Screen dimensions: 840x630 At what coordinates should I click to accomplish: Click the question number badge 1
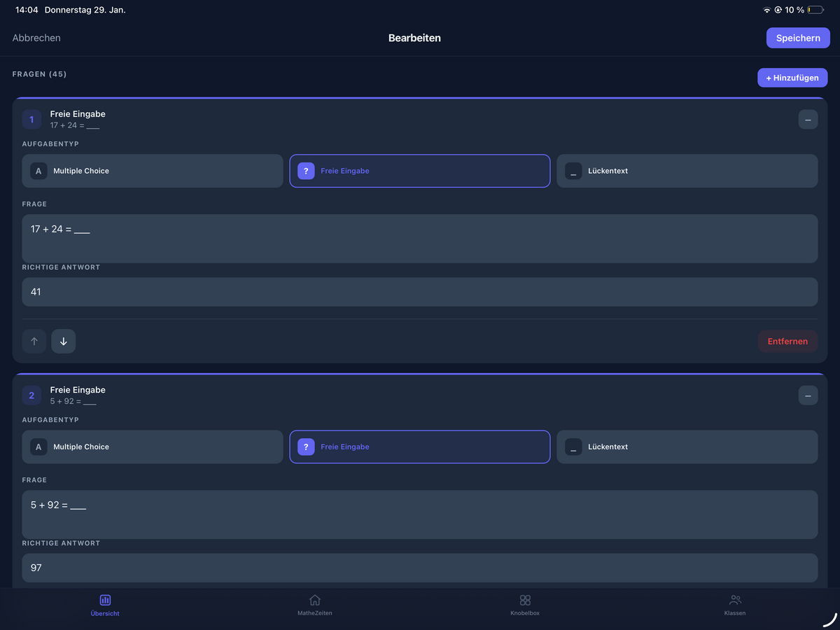[31, 119]
